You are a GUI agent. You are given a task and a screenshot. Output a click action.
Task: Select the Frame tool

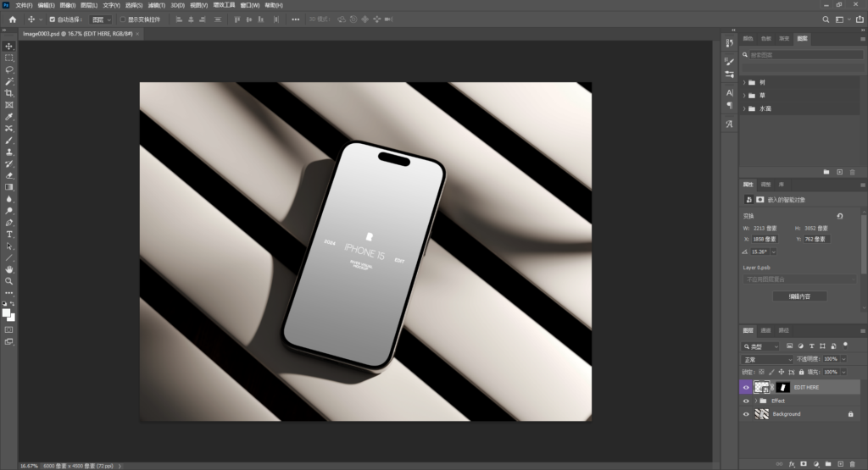pos(8,105)
